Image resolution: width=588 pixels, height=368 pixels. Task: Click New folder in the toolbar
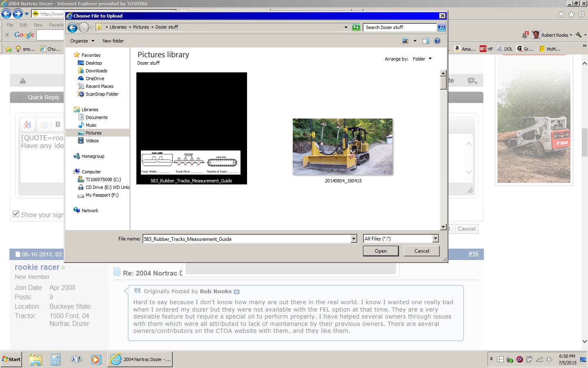[x=113, y=41]
